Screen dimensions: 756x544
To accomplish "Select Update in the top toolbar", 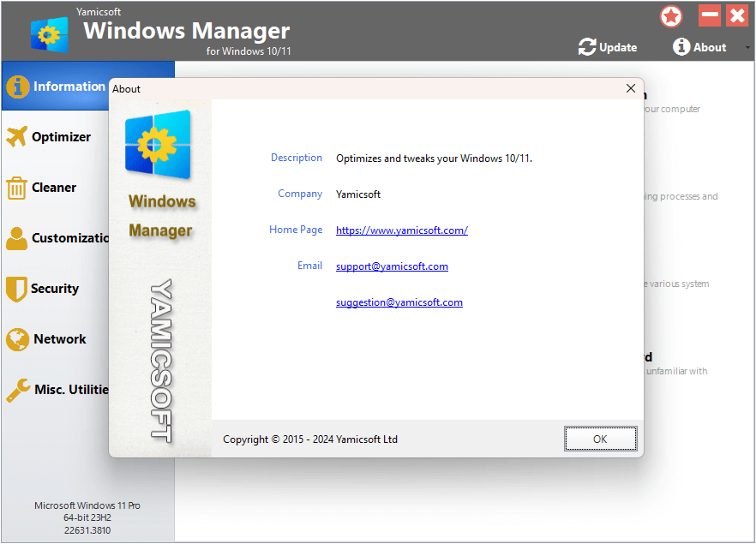I will 616,47.
